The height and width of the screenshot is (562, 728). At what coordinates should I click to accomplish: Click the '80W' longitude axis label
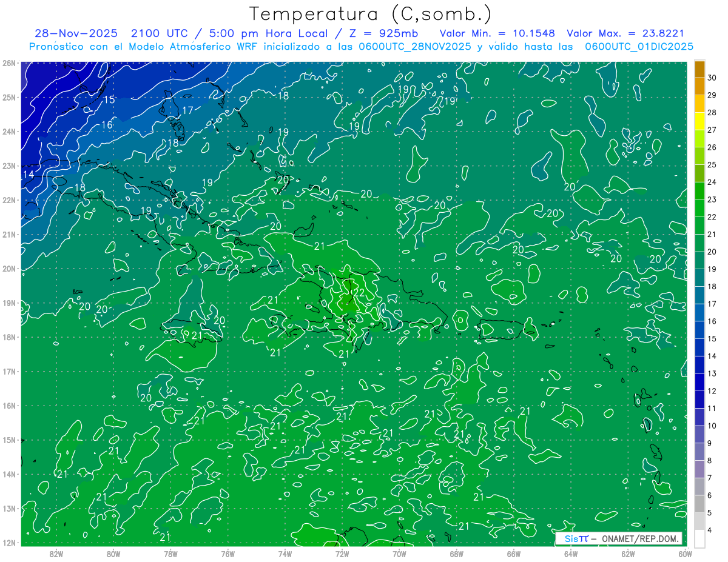click(x=113, y=554)
